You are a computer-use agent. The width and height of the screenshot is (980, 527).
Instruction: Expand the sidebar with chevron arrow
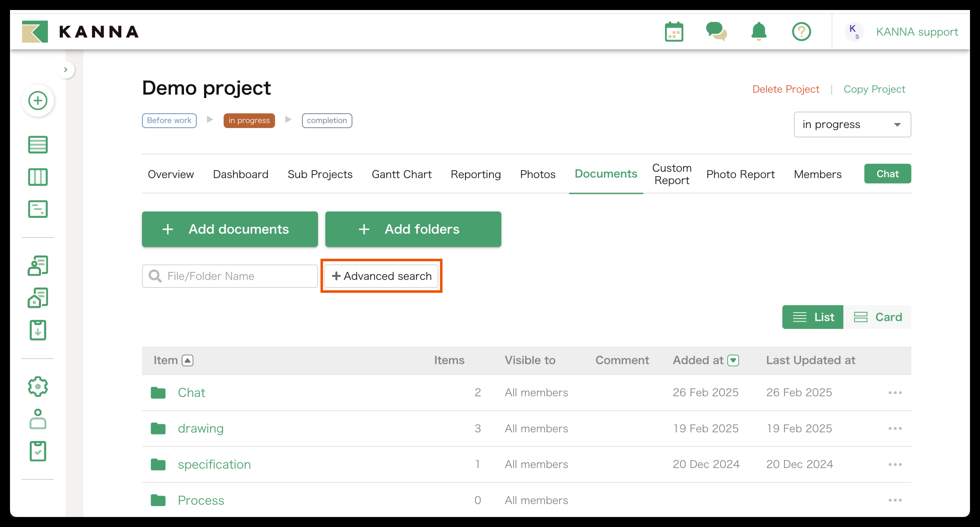pos(66,70)
